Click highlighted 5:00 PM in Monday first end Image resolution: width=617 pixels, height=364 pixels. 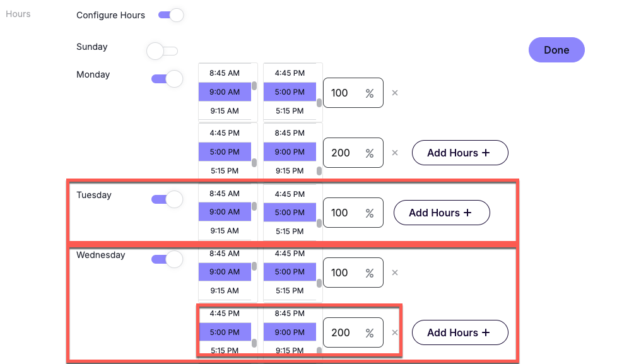290,92
